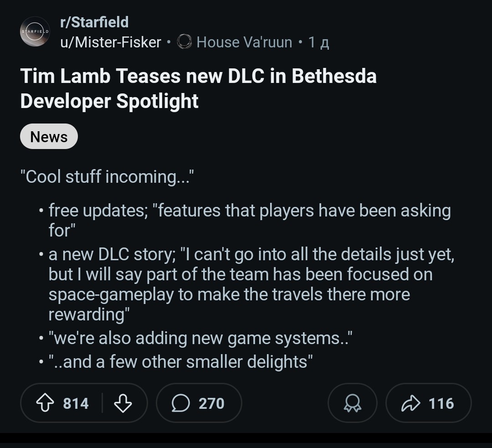Click the 814 vote count
Screen dimensions: 492x448
[76, 403]
